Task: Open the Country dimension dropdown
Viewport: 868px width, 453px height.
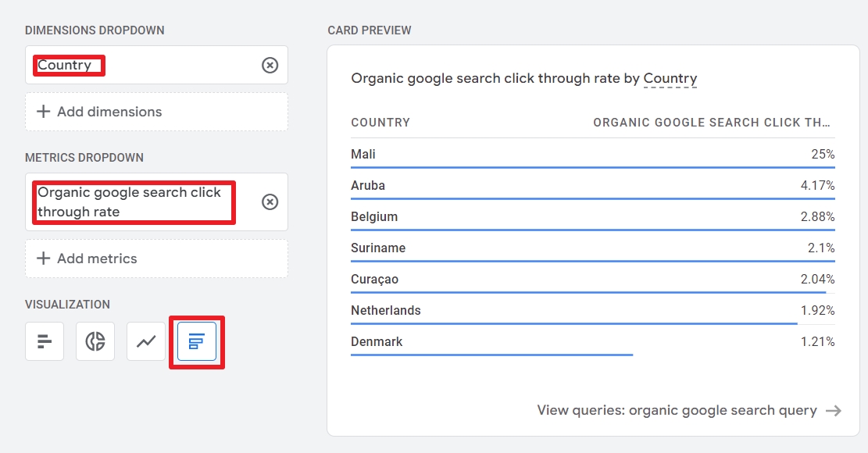Action: [157, 66]
